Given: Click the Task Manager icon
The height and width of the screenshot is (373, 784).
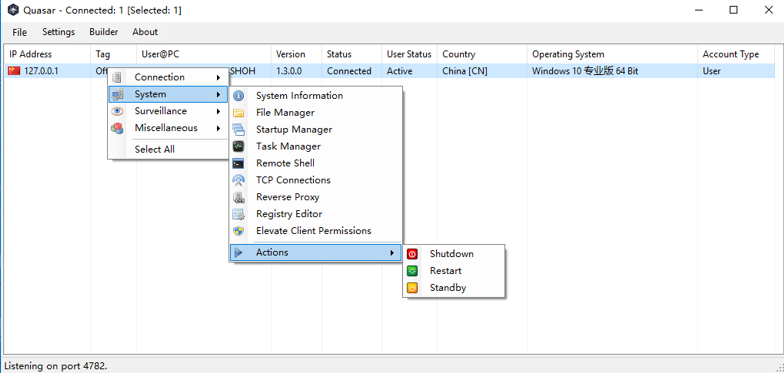Looking at the screenshot, I should 239,146.
